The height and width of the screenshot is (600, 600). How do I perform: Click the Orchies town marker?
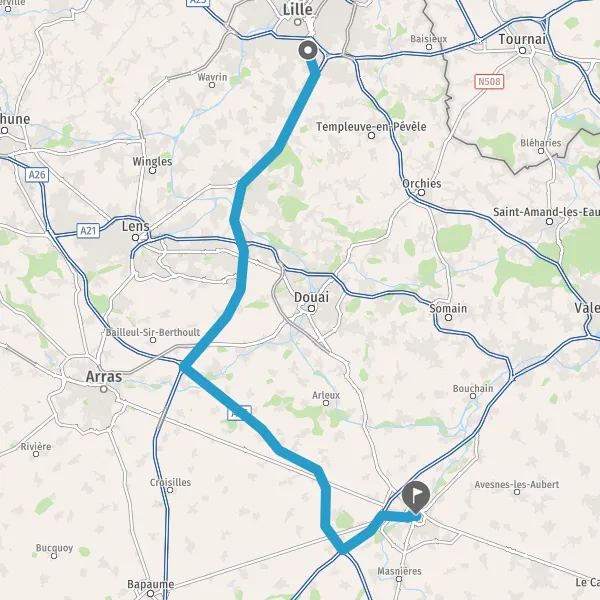click(x=421, y=192)
